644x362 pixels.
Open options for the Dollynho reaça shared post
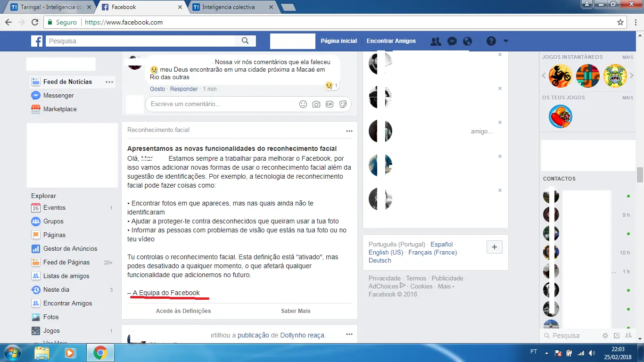tap(349, 334)
